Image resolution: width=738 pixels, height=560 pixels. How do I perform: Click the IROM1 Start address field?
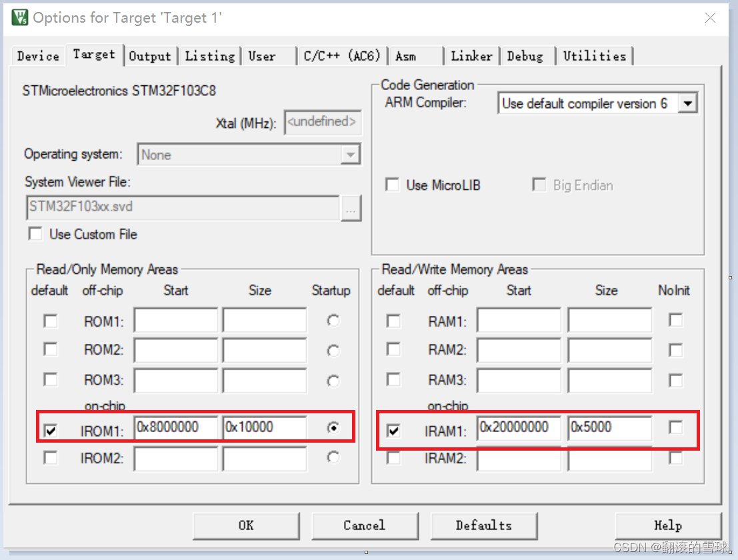(175, 427)
